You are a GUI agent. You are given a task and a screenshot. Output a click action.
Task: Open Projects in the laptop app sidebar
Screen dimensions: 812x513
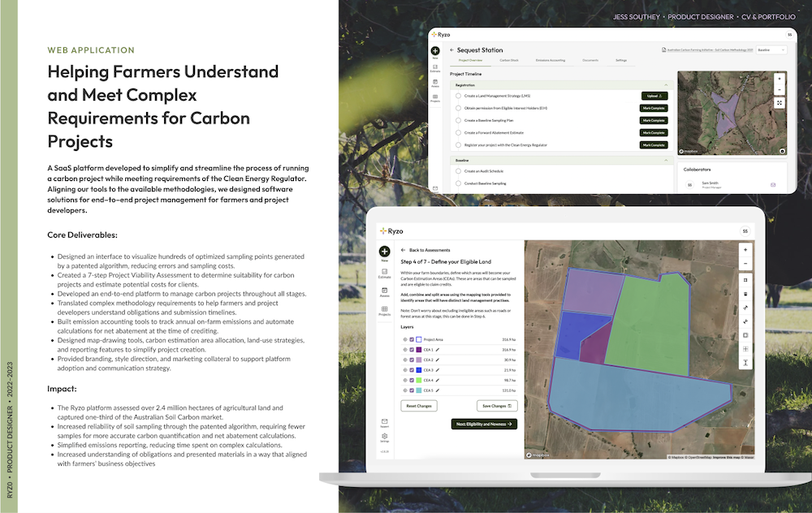384,310
